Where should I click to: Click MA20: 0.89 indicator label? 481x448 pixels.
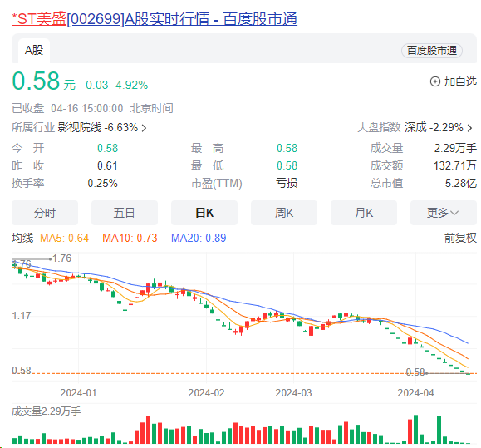tap(199, 238)
